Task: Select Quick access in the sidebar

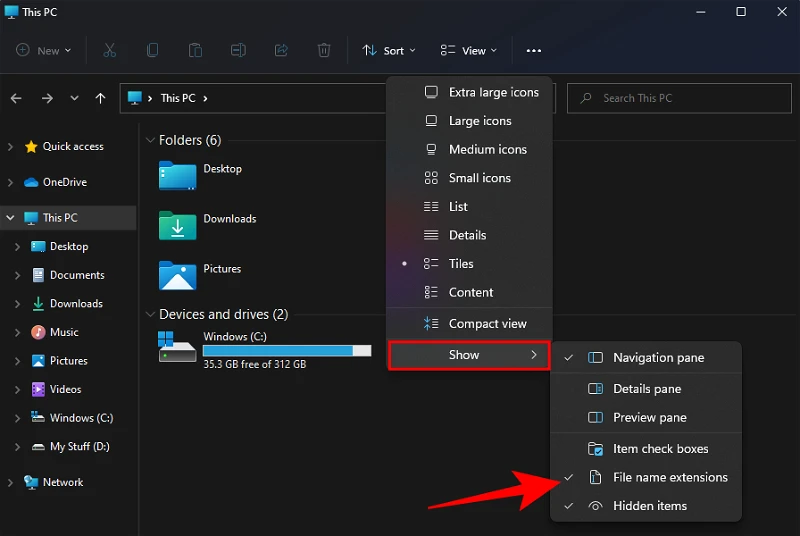Action: 72,146
